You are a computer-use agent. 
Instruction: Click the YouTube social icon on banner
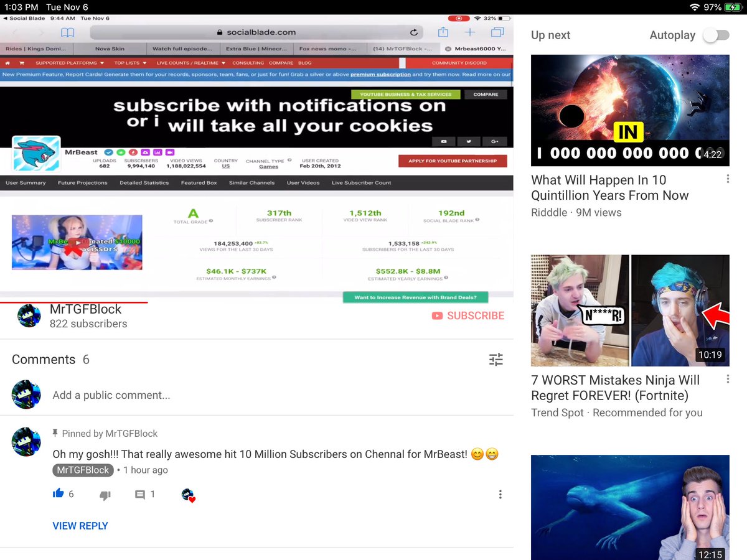pos(444,141)
